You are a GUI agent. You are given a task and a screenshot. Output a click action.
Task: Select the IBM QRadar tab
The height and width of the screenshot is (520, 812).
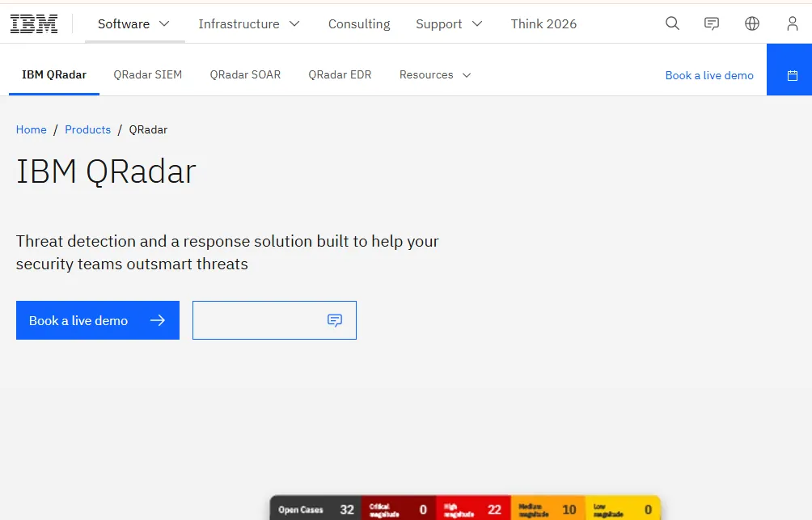(54, 74)
